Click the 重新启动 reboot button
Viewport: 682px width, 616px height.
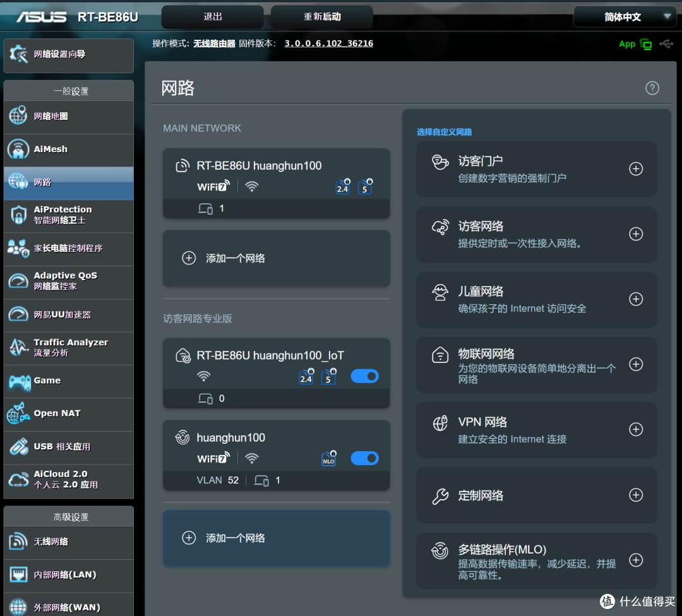point(321,17)
